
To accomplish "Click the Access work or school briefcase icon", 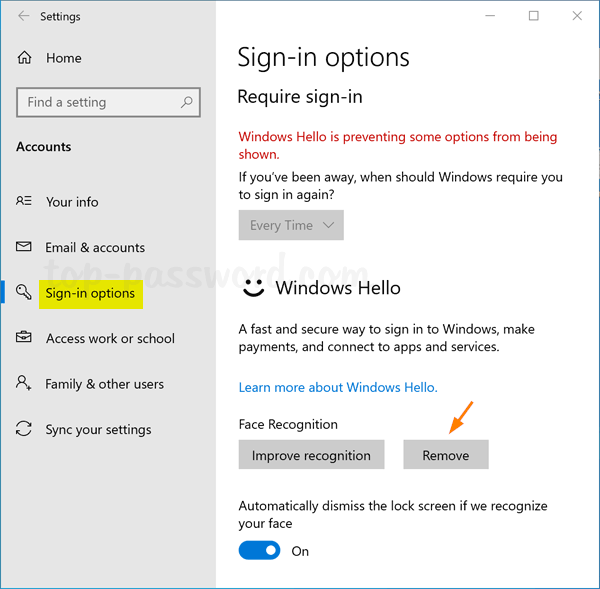I will [x=25, y=339].
